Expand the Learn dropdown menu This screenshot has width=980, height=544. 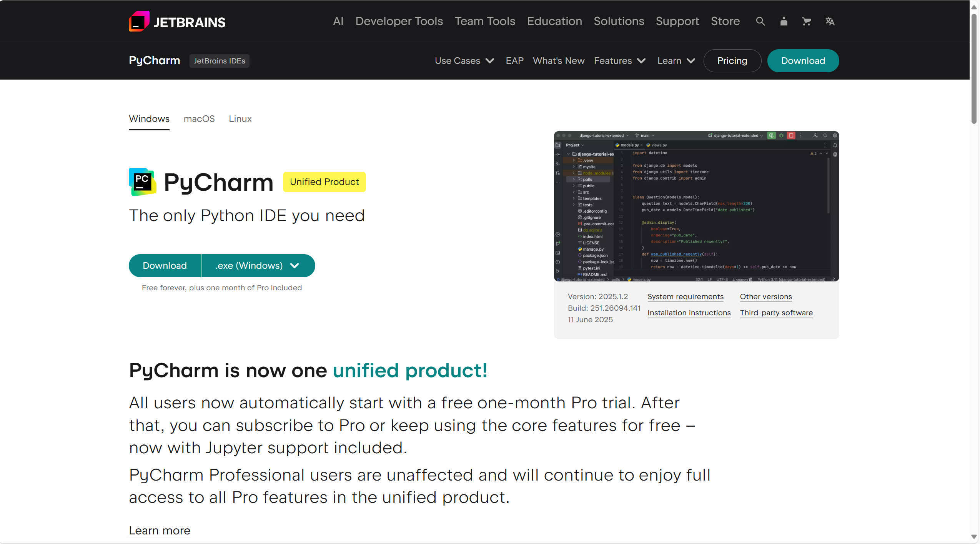(x=676, y=61)
